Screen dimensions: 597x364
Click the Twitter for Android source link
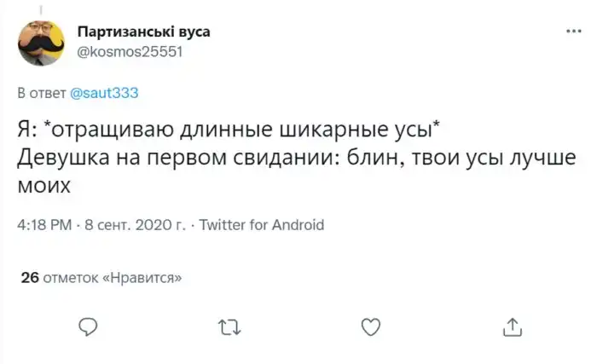(x=261, y=226)
